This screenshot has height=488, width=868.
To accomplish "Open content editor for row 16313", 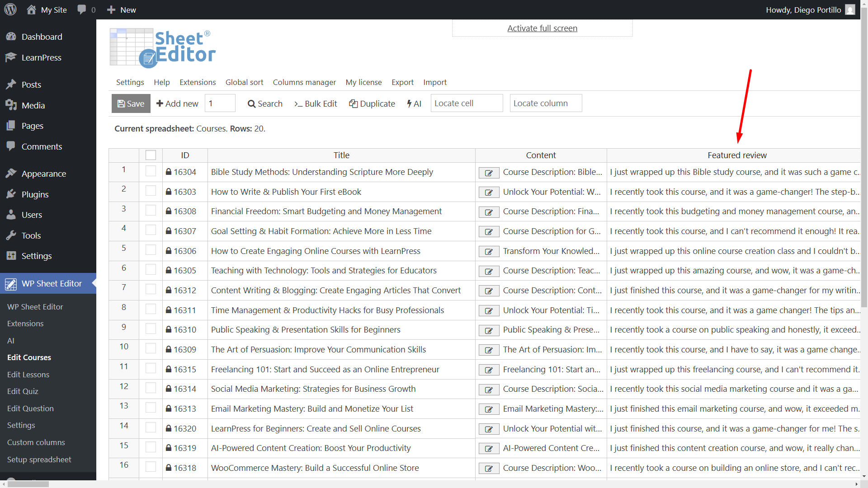I will pyautogui.click(x=489, y=409).
